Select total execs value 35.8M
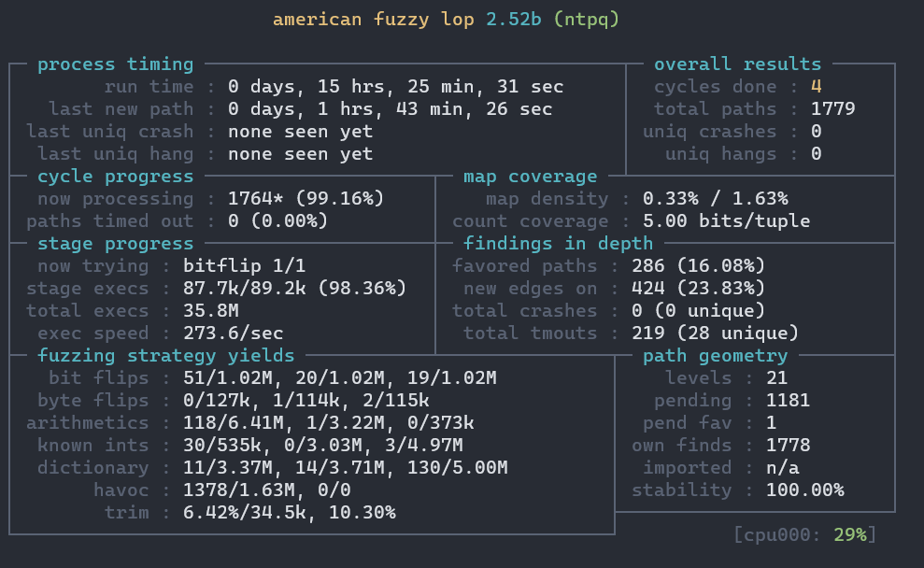This screenshot has width=924, height=568. click(x=211, y=310)
